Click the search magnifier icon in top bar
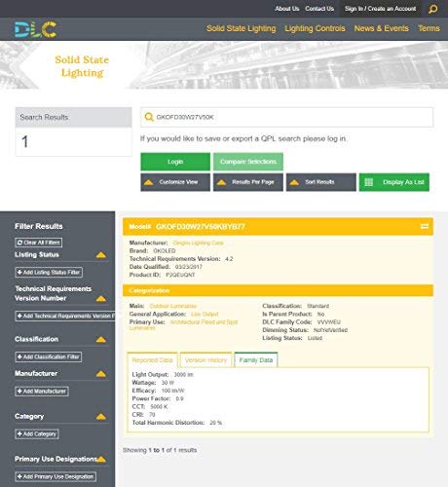 coord(432,9)
